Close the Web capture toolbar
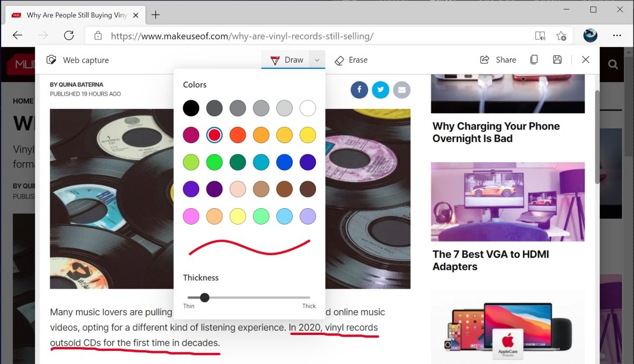The image size is (634, 364). click(x=585, y=60)
